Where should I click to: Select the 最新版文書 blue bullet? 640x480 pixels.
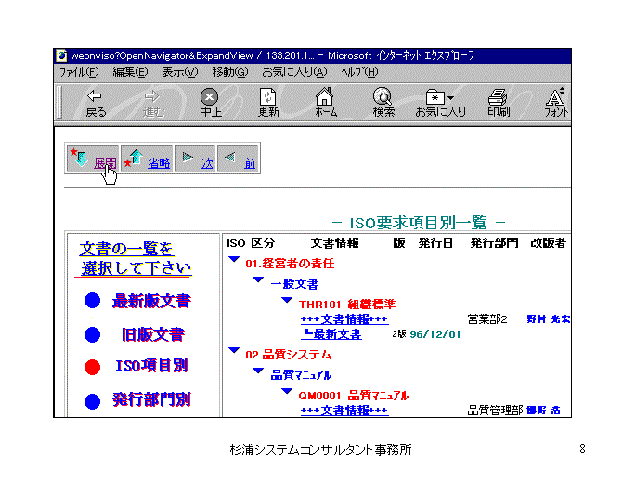tap(92, 300)
